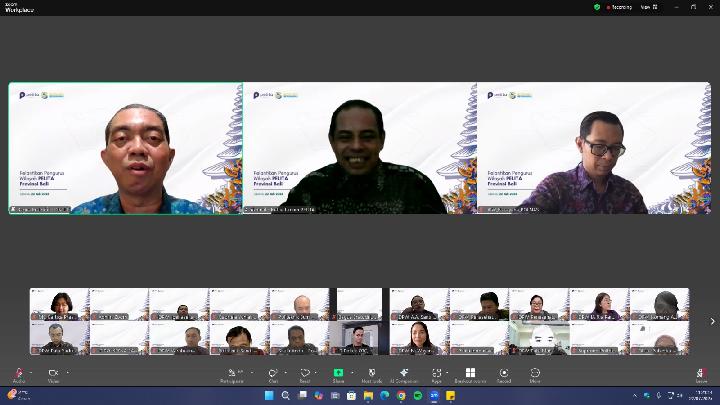Show next page of participant thumbnails
Screen dimensions: 720x405
click(712, 321)
